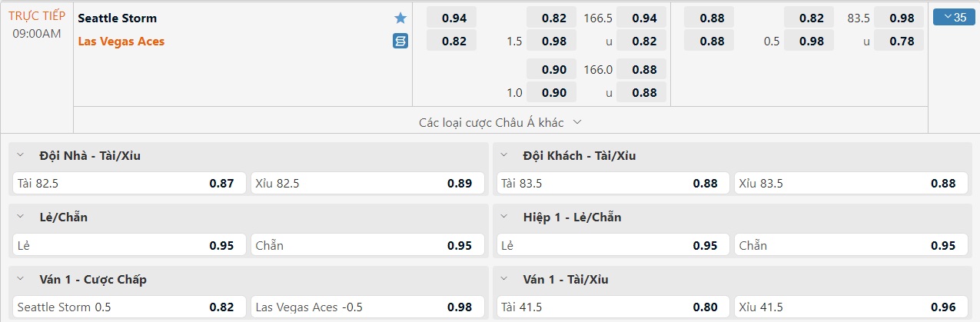Bet on Lẻ in the Hiệp 1 market
The image size is (980, 322).
[612, 246]
